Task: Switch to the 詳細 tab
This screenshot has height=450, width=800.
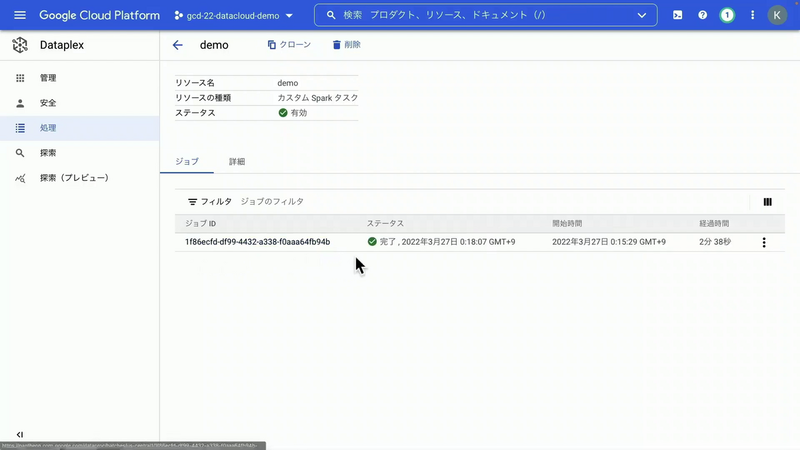Action: click(x=237, y=162)
